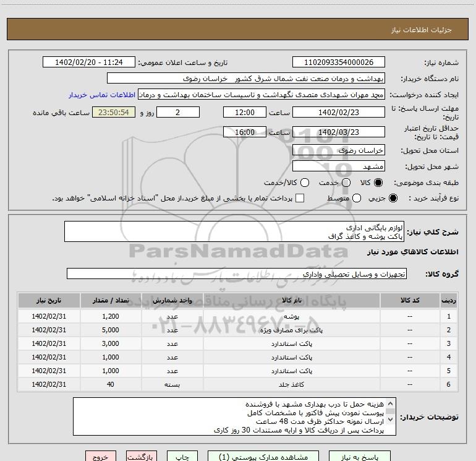Select پاکت استاندارد in row 3
Screen dimensions: 476x461
pos(291,343)
